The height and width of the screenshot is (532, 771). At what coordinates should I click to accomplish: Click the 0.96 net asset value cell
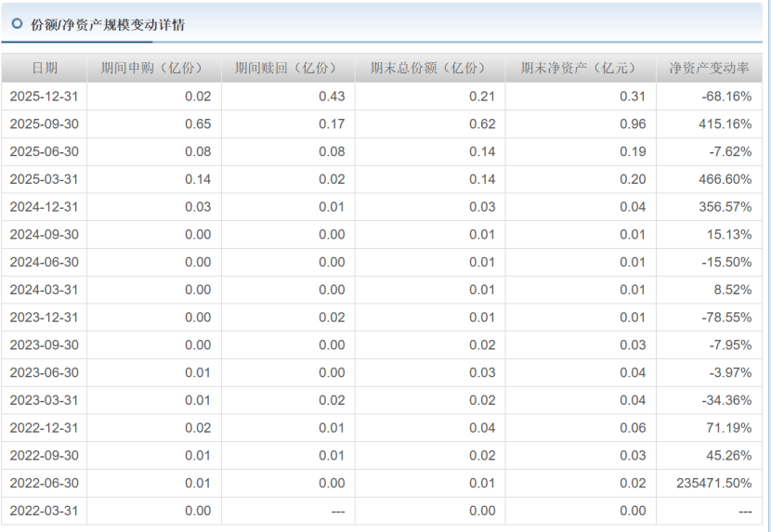(x=633, y=124)
